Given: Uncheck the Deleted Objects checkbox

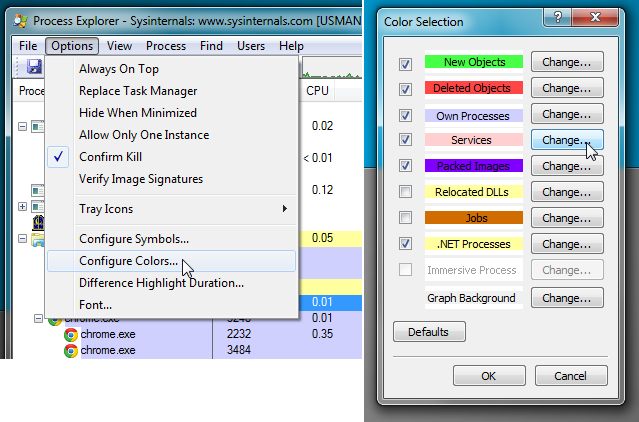Looking at the screenshot, I should click(x=405, y=89).
